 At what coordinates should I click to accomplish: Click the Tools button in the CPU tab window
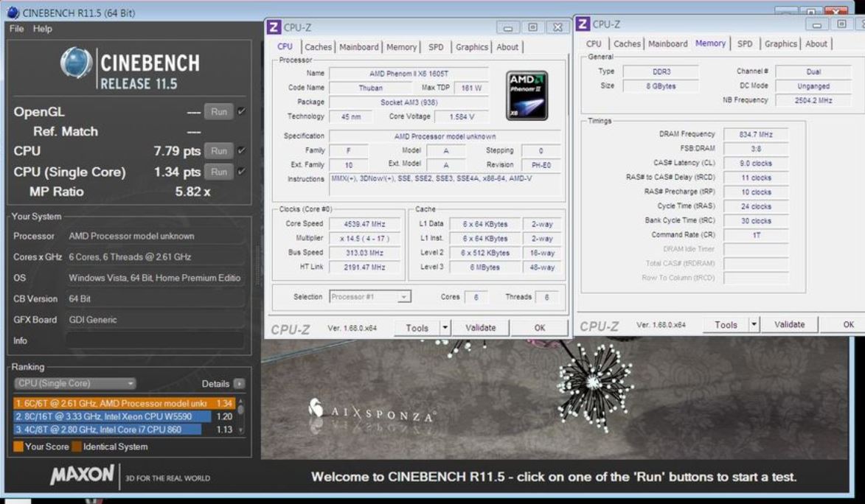(x=417, y=328)
